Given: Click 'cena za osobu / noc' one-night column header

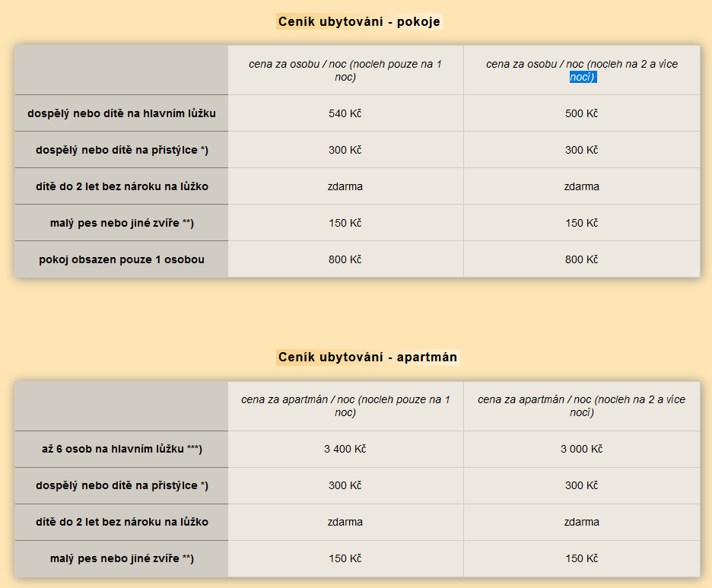Looking at the screenshot, I should [x=345, y=71].
